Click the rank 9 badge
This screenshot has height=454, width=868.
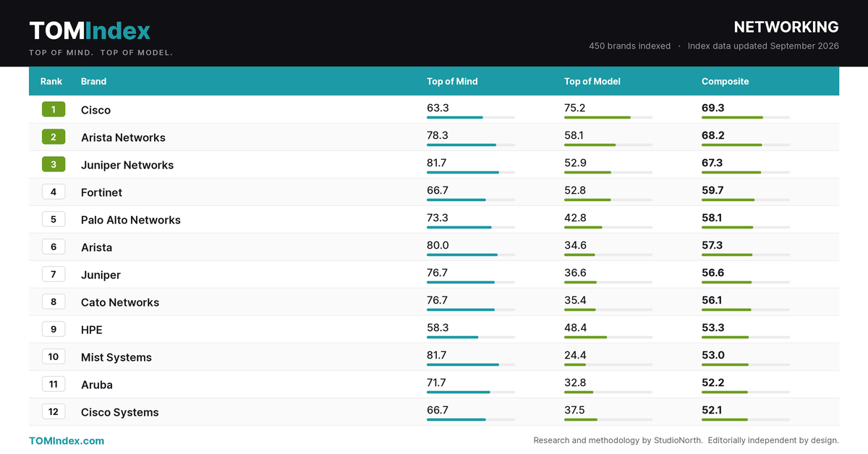coord(54,330)
